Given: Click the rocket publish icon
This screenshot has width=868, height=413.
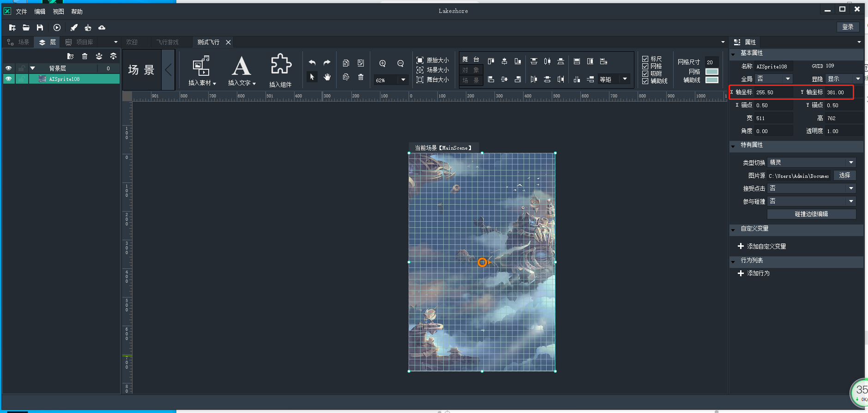Looking at the screenshot, I should 74,28.
